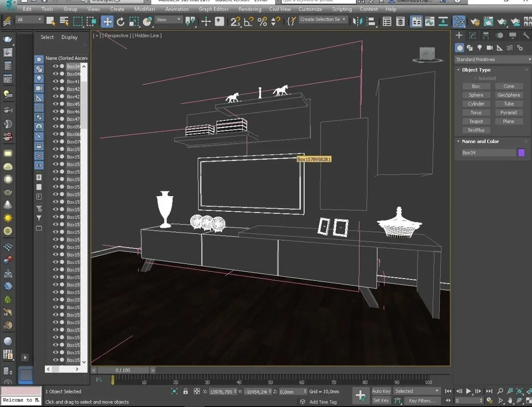Open the Create Selection Set dropdown
The height and width of the screenshot is (407, 532).
click(323, 19)
